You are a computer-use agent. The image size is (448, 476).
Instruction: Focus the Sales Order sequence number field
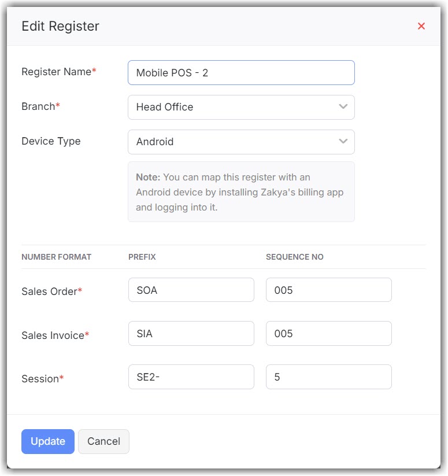[x=328, y=290]
